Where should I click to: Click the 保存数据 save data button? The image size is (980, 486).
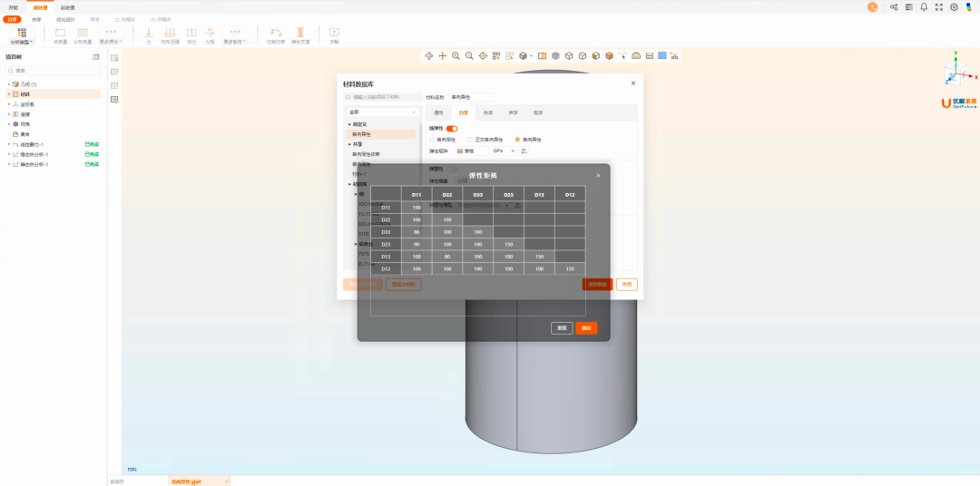pos(597,284)
